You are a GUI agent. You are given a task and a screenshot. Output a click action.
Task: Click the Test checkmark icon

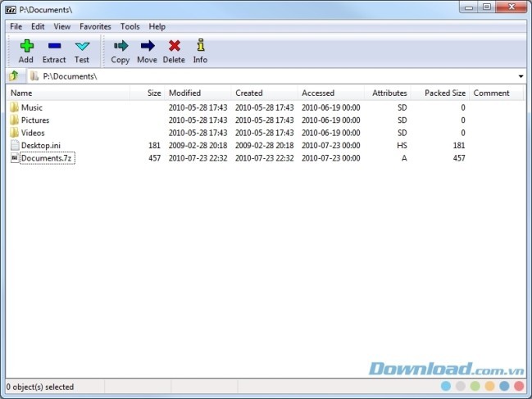pyautogui.click(x=82, y=46)
